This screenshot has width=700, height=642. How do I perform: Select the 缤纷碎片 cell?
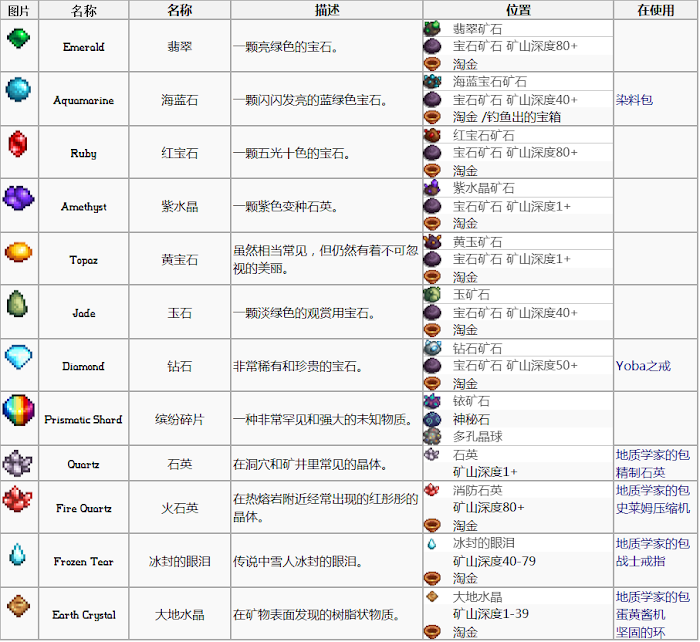[179, 419]
